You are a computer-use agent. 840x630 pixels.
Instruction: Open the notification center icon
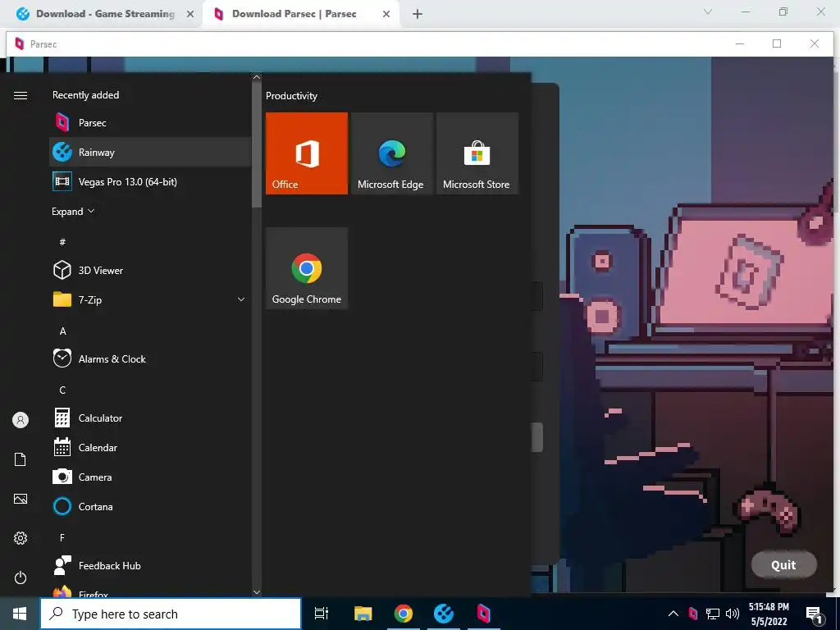coord(815,614)
